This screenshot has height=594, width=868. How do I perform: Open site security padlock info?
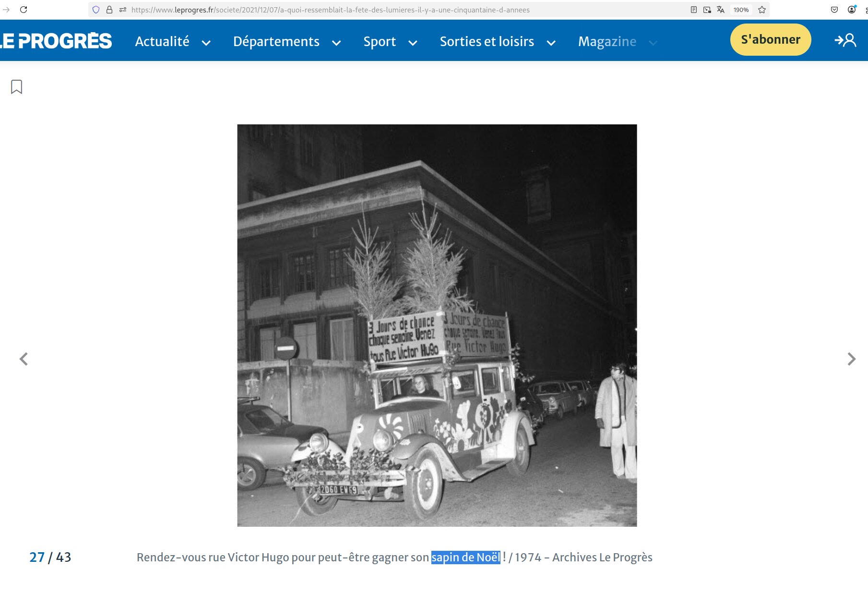click(109, 10)
